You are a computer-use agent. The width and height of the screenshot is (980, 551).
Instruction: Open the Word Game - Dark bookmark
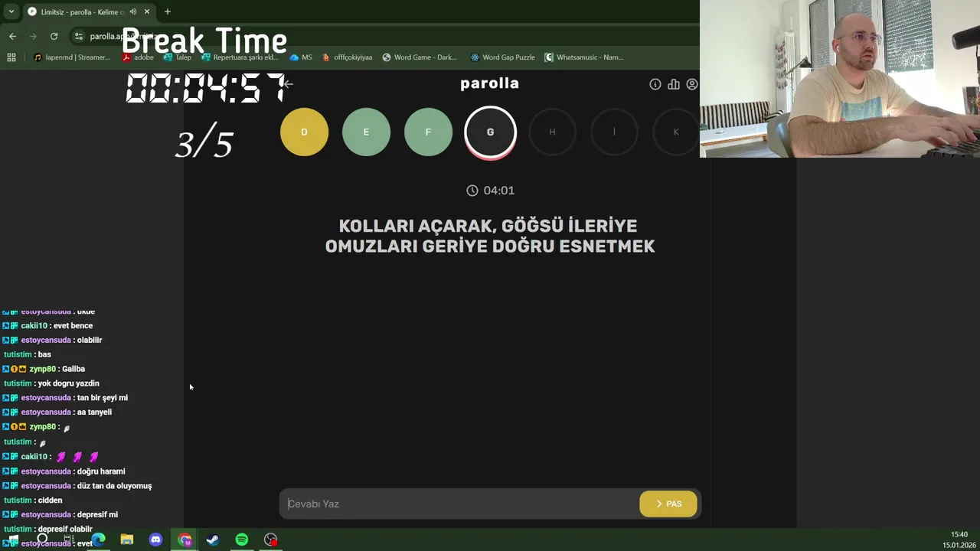click(420, 57)
